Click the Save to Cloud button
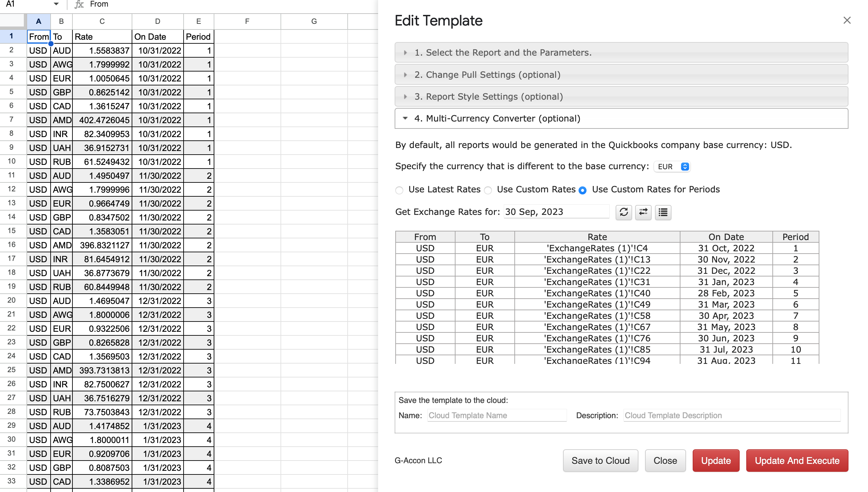The width and height of the screenshot is (868, 492). tap(600, 461)
